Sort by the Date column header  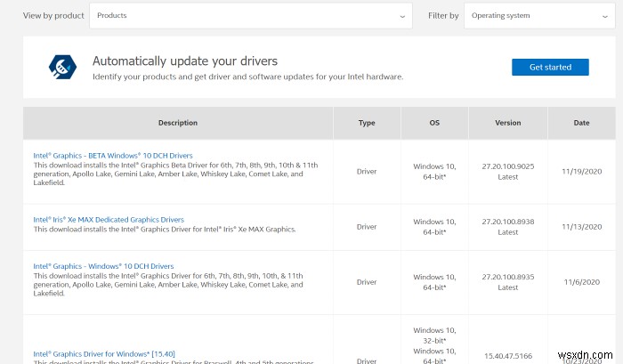pyautogui.click(x=581, y=123)
